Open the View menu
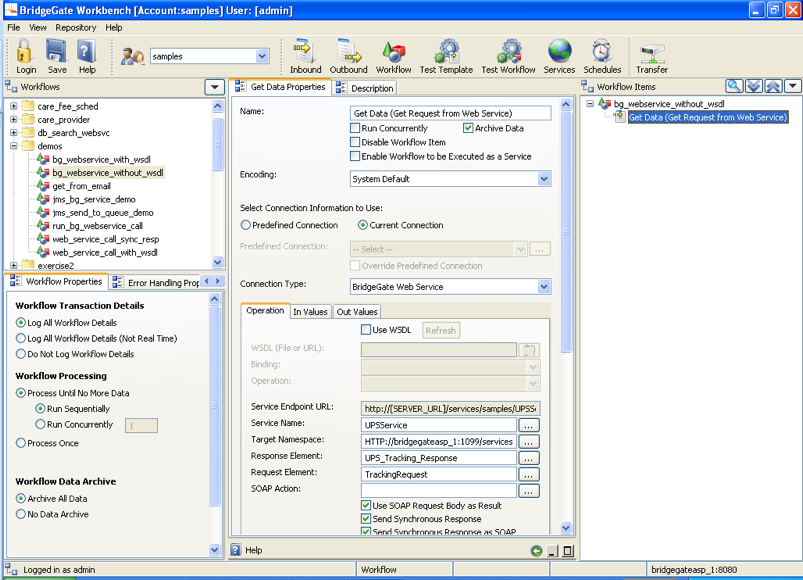 38,28
